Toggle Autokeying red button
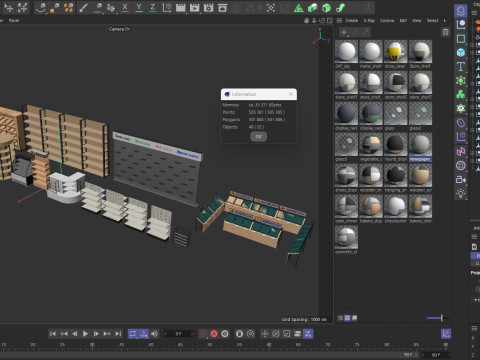 tap(214, 334)
